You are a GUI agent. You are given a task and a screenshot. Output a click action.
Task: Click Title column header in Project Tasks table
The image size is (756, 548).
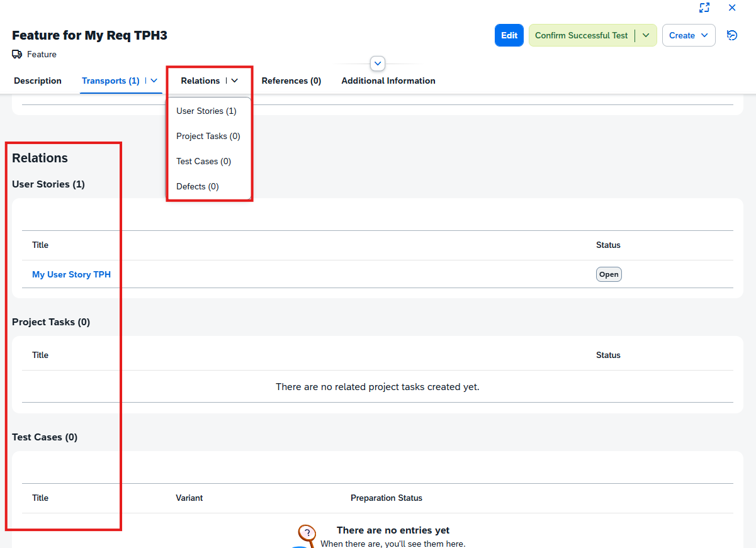pyautogui.click(x=40, y=355)
